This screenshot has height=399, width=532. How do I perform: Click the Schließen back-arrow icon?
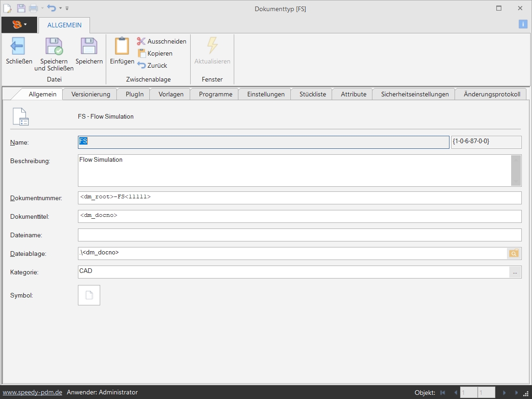point(18,46)
